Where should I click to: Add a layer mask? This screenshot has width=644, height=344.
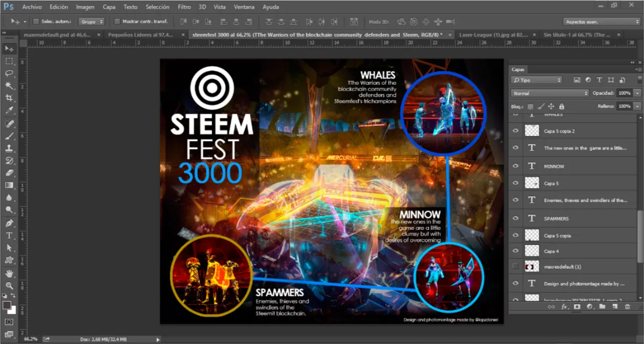(x=577, y=307)
